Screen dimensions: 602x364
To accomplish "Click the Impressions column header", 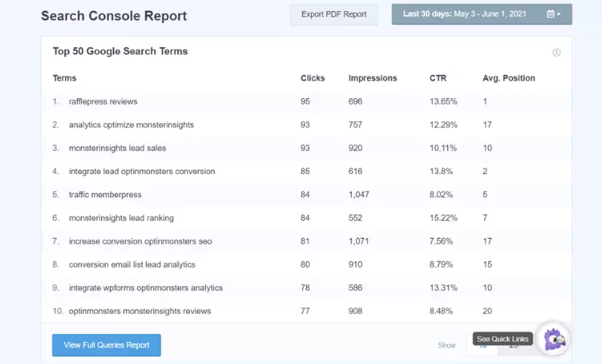I will pyautogui.click(x=373, y=78).
